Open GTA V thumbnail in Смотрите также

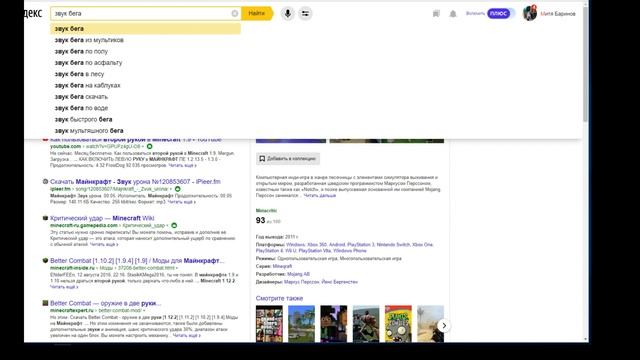(x=269, y=324)
